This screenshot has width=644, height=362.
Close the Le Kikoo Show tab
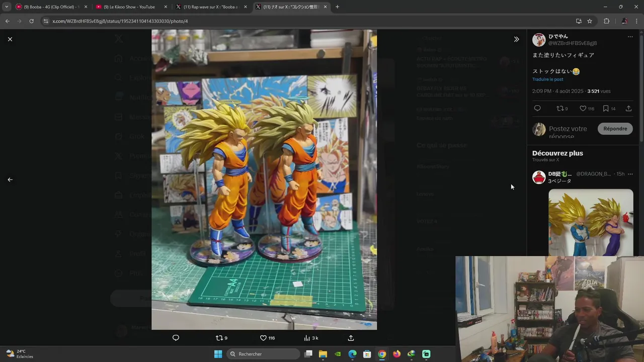coord(166,7)
